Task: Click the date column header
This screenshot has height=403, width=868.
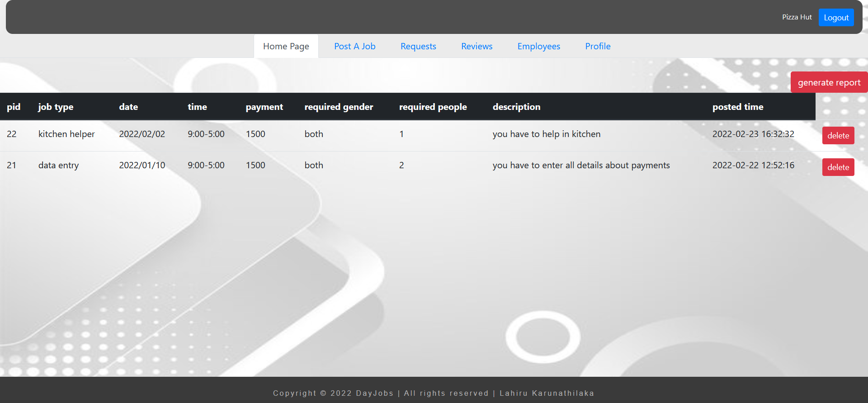Action: pyautogui.click(x=128, y=107)
